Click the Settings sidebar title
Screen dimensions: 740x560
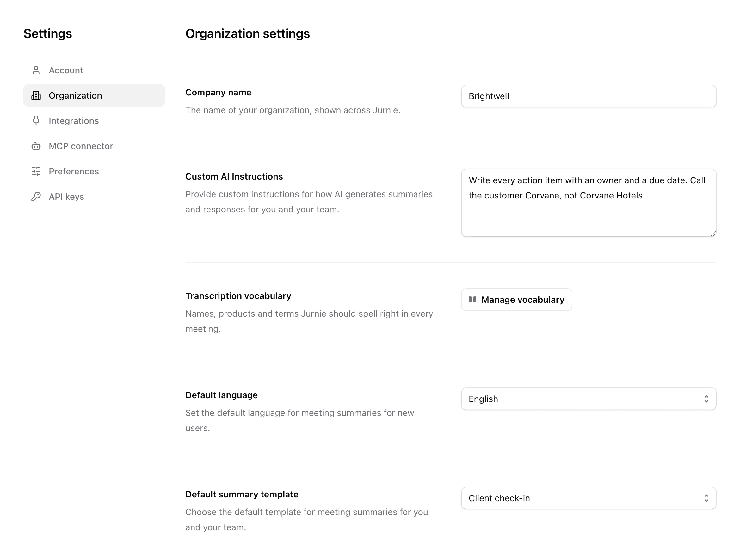[x=47, y=34]
